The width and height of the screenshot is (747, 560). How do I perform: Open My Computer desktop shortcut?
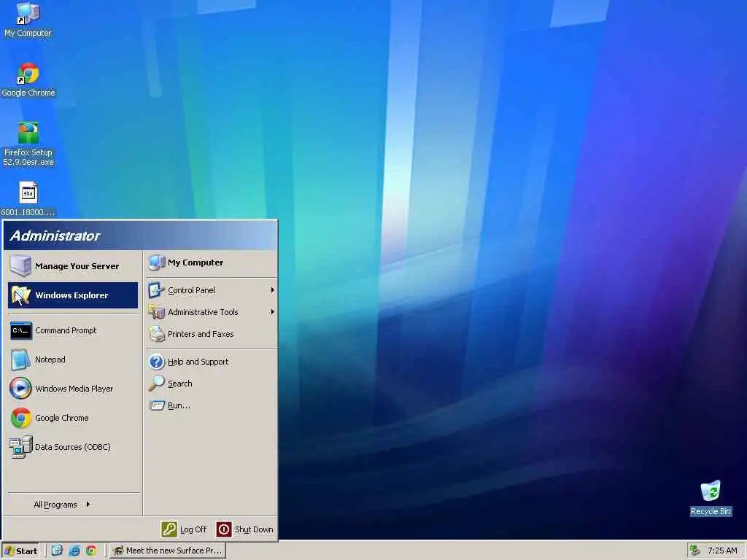(x=28, y=20)
